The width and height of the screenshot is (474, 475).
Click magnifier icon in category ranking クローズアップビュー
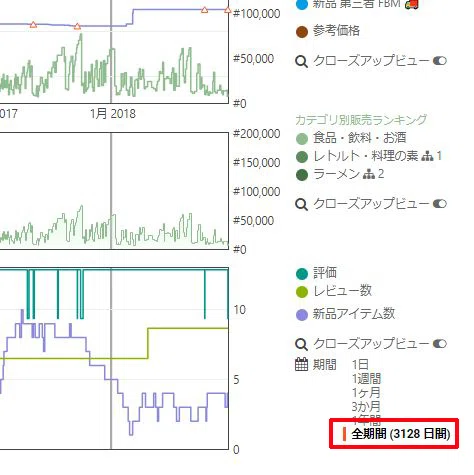pos(301,204)
